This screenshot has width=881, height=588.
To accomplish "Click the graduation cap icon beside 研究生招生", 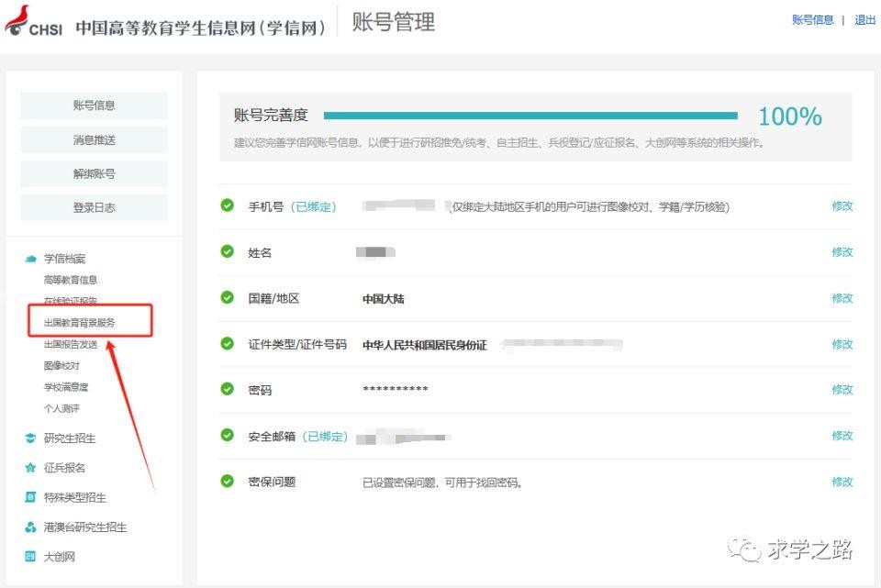I will 30,438.
